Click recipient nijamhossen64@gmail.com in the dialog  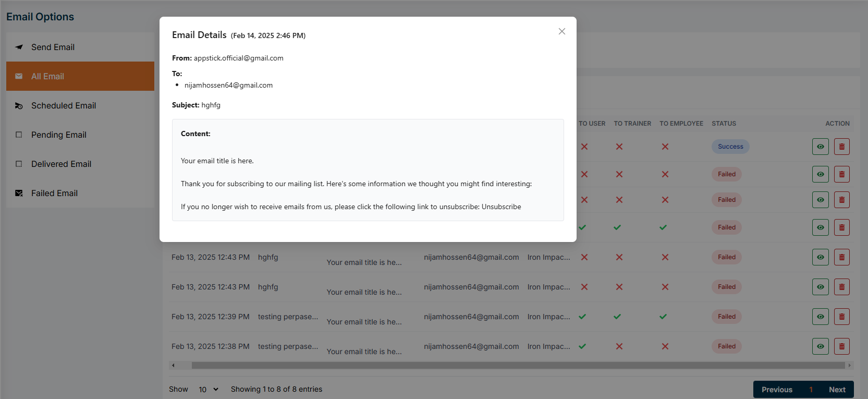tap(228, 85)
